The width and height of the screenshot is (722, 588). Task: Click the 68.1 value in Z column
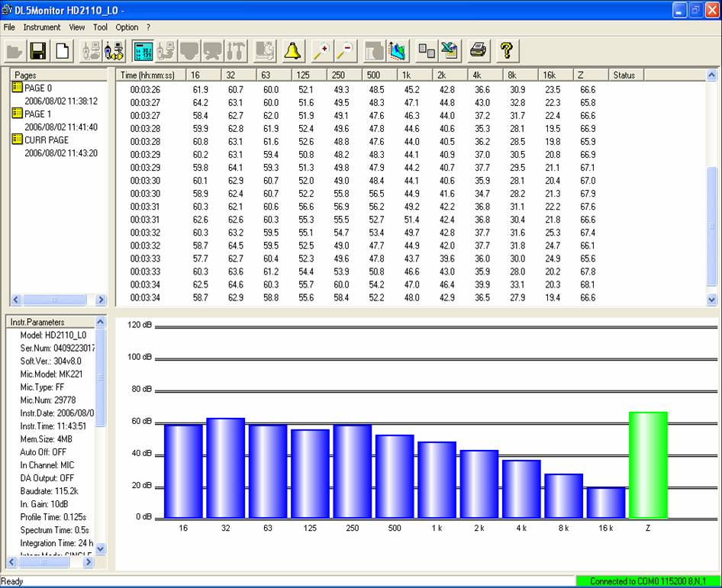coord(588,284)
